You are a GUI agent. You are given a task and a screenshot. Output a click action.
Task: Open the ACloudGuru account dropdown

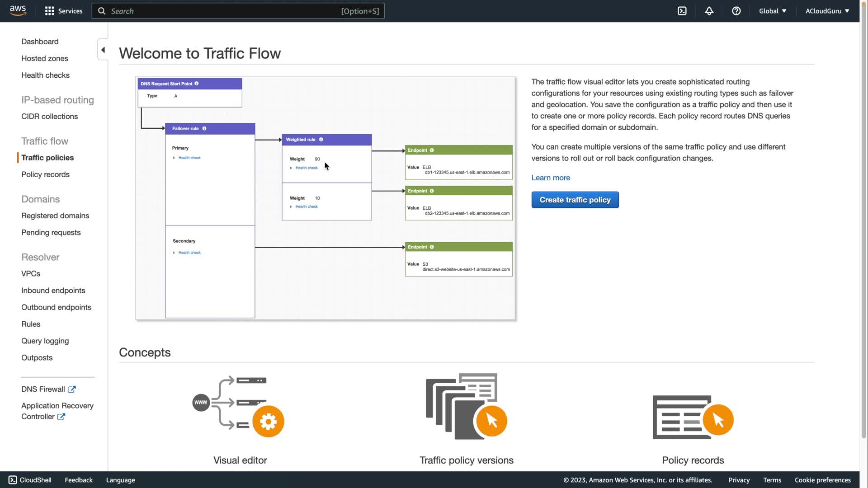click(827, 11)
